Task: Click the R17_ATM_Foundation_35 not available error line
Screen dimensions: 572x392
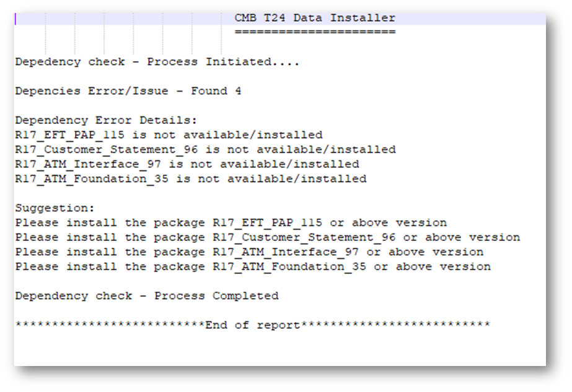Action: (191, 179)
